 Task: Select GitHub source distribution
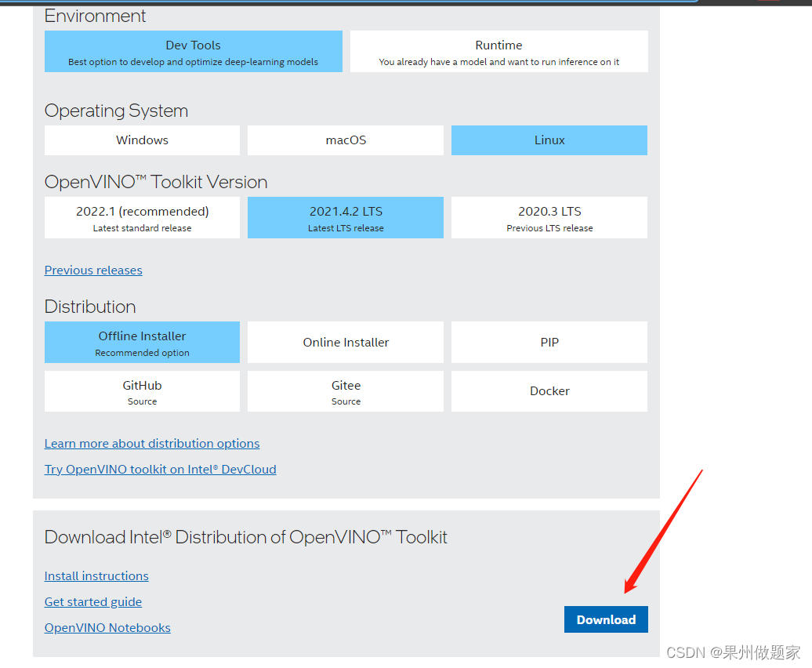coord(141,390)
